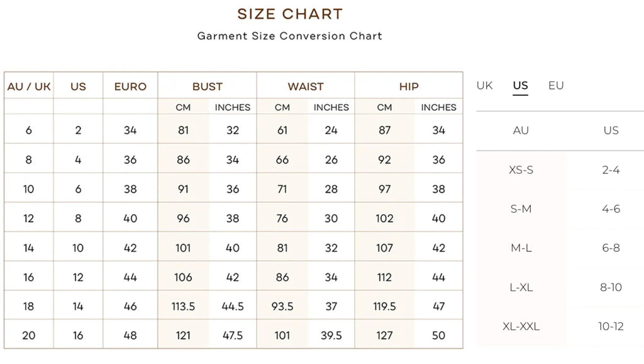Image resolution: width=644 pixels, height=364 pixels.
Task: Click the EURO column header
Action: pos(130,87)
